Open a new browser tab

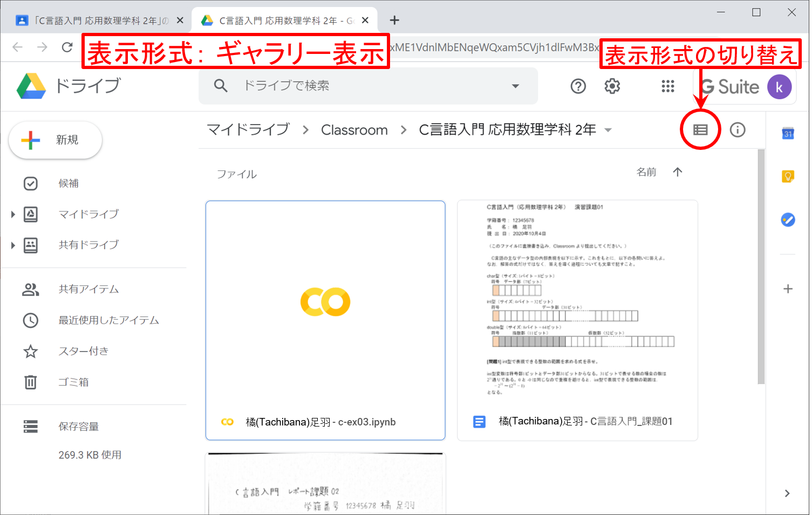click(x=394, y=20)
